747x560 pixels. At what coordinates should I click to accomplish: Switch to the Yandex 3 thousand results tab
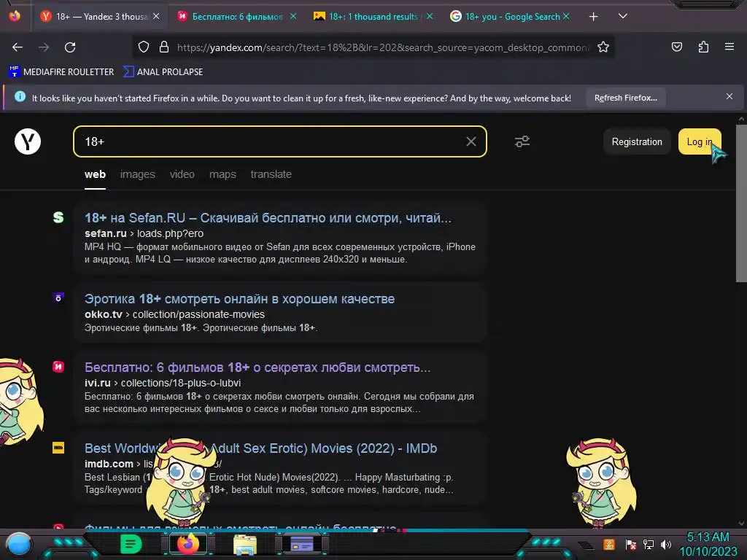(100, 17)
